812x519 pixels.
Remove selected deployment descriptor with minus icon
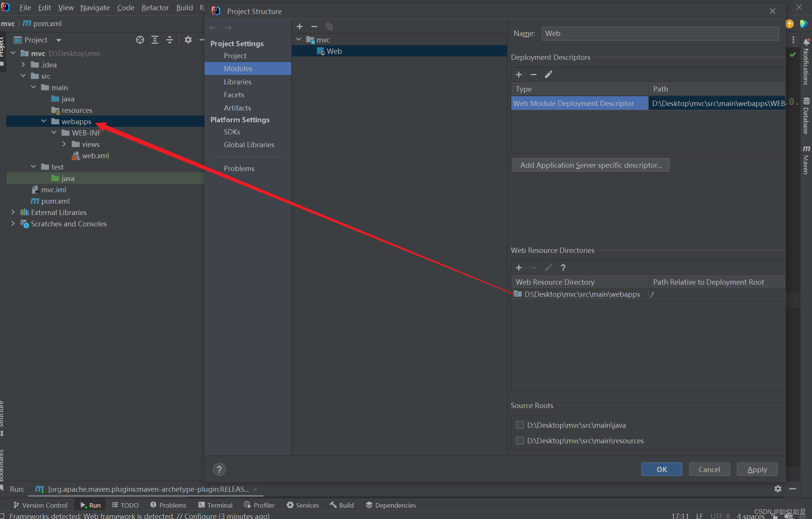[533, 75]
